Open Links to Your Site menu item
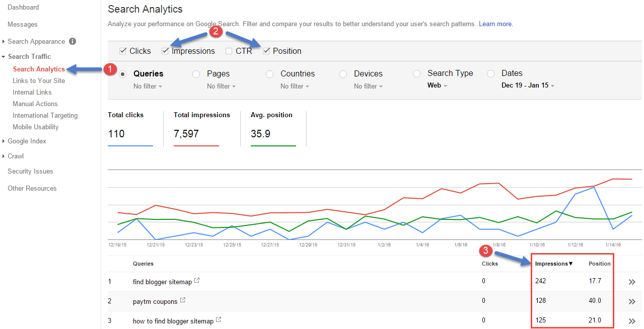Screen dimensions: 644x329 coord(39,80)
